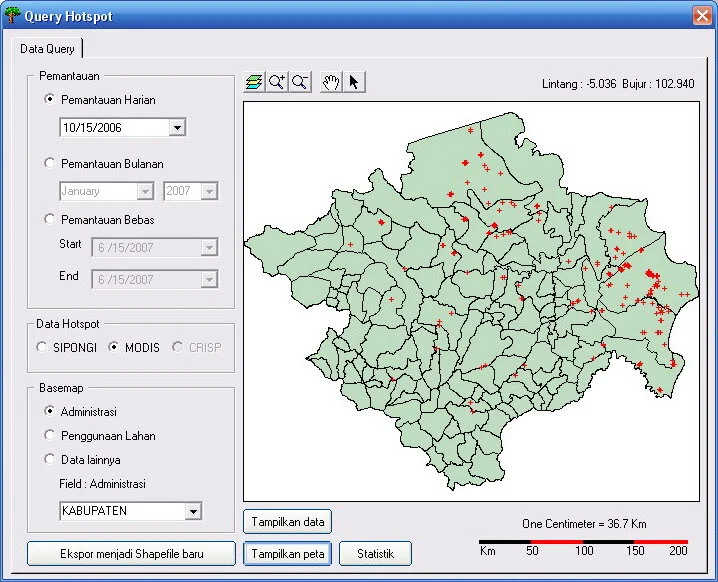The height and width of the screenshot is (582, 718).
Task: Select Pemantauan Bulanan radio option
Action: [50, 163]
